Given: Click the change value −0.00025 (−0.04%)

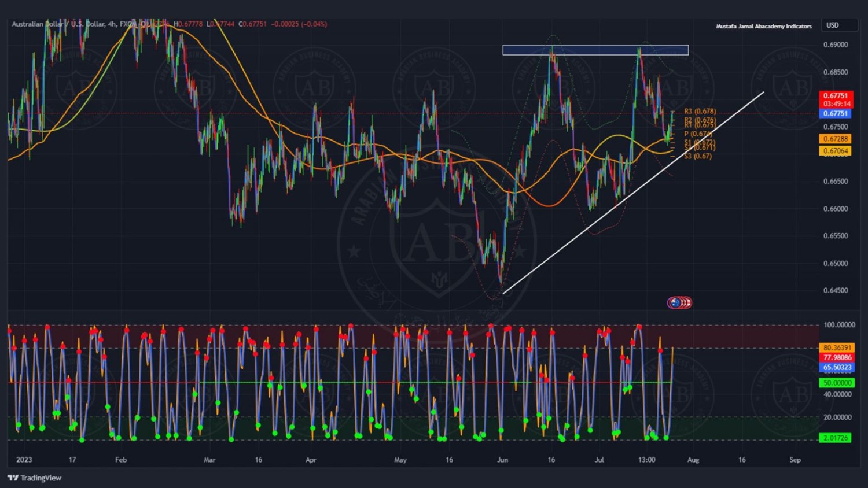Looking at the screenshot, I should pyautogui.click(x=299, y=24).
